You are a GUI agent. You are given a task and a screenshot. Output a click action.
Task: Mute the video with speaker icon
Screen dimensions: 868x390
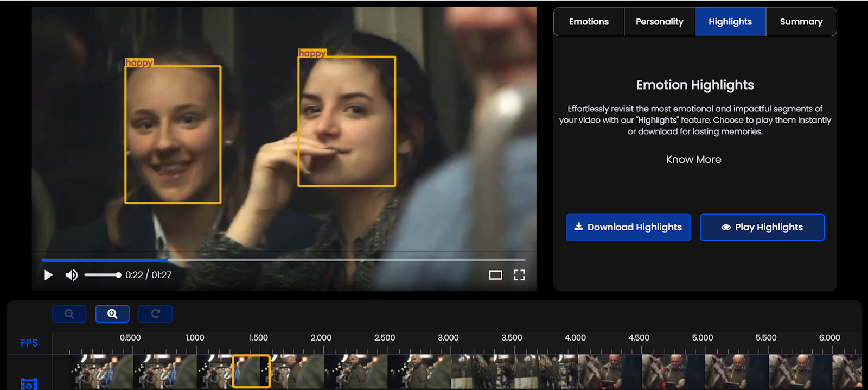click(71, 275)
